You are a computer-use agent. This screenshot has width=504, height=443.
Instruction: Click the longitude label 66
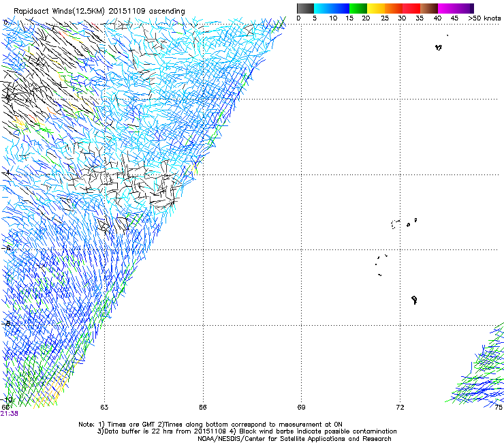[202, 408]
